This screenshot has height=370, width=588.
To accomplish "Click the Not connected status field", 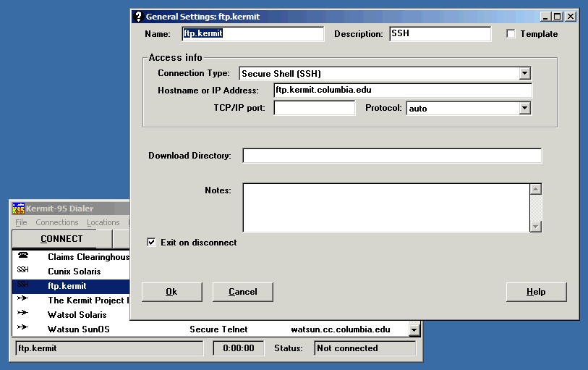I will [x=365, y=348].
